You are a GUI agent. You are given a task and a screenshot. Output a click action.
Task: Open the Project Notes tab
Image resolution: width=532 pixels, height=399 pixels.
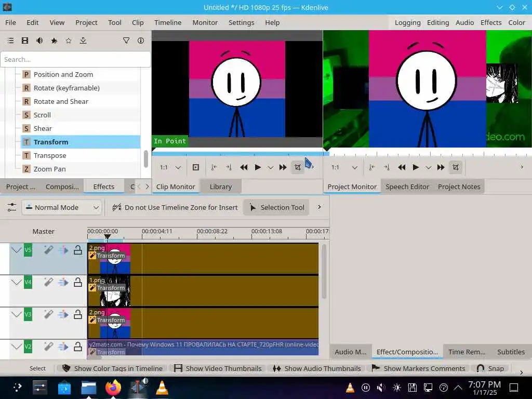[459, 187]
